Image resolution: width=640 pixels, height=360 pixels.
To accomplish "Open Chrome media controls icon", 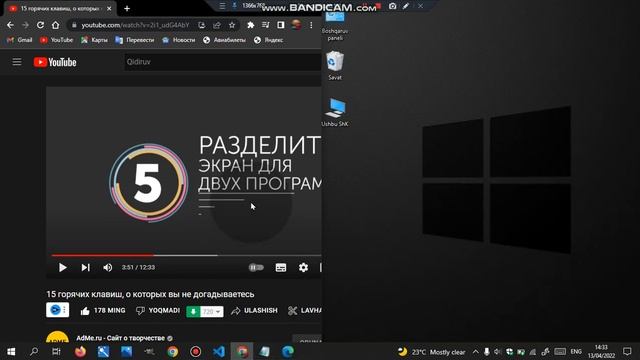I will pos(266,25).
